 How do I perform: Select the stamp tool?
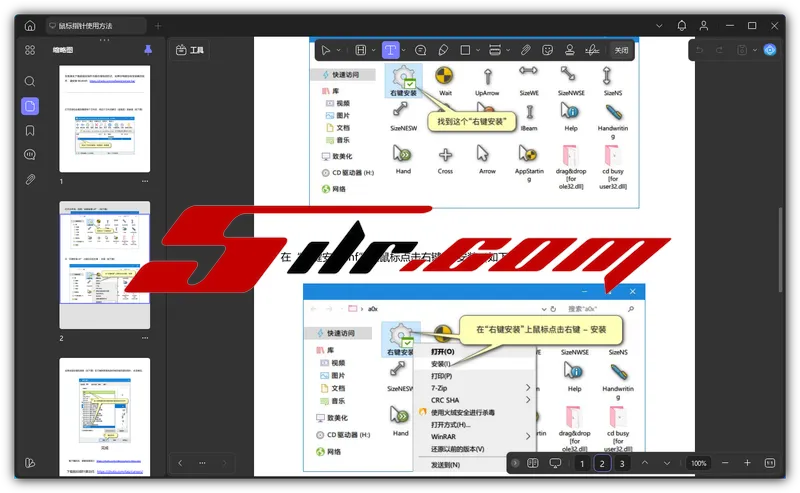click(569, 50)
